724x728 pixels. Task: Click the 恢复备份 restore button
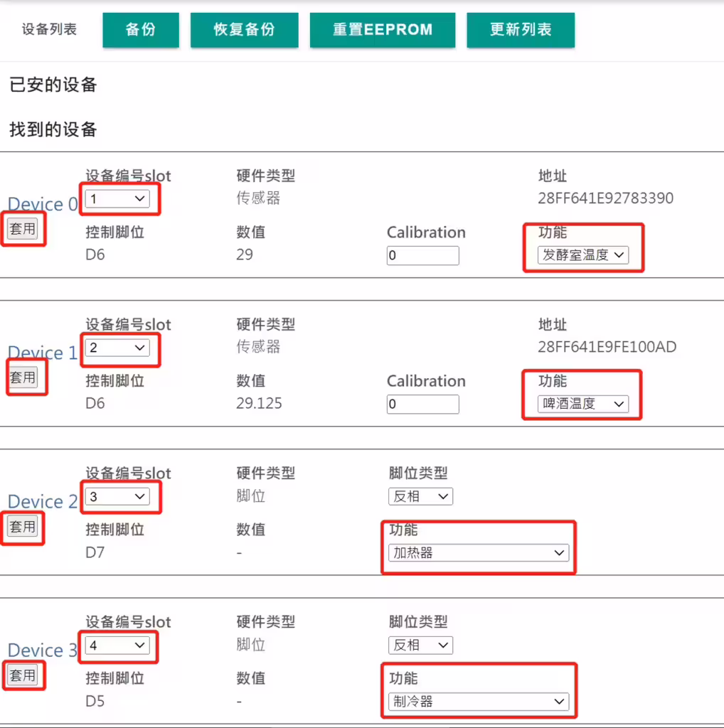point(244,30)
